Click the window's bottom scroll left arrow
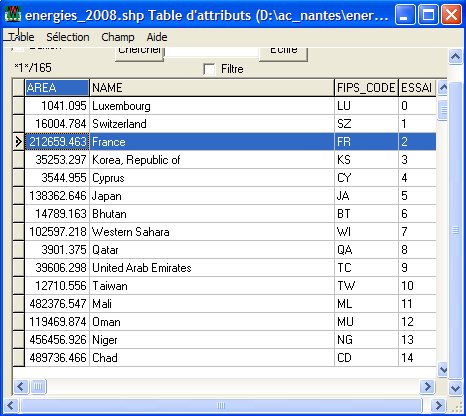The image size is (466, 416). [x=10, y=406]
